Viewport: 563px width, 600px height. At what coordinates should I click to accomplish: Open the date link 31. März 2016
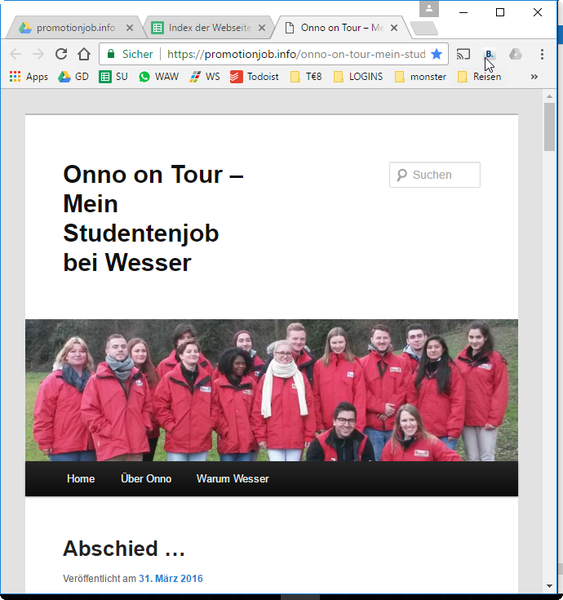pyautogui.click(x=171, y=578)
